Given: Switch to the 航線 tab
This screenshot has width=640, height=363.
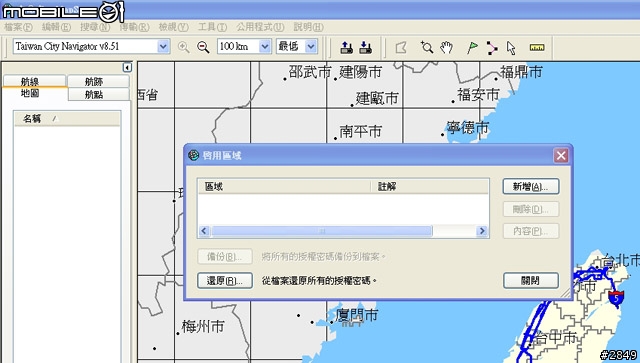Looking at the screenshot, I should pos(34,81).
